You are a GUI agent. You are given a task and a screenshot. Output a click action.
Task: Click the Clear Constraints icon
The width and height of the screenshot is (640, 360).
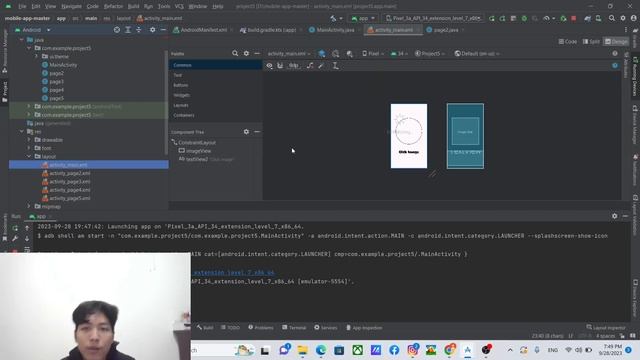pos(310,65)
